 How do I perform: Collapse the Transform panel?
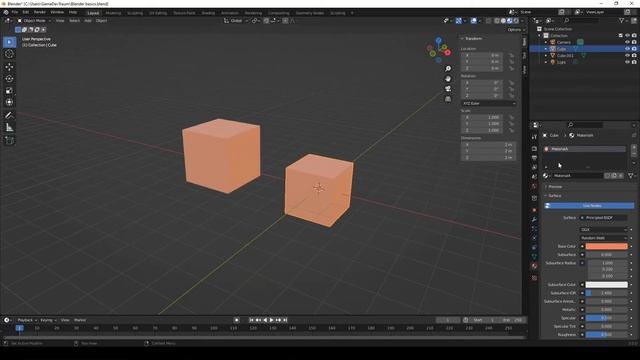[472, 38]
